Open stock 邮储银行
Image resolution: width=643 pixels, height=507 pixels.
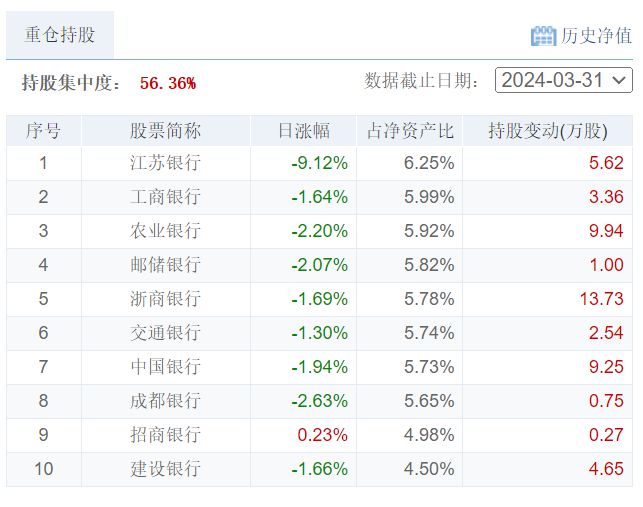click(165, 265)
